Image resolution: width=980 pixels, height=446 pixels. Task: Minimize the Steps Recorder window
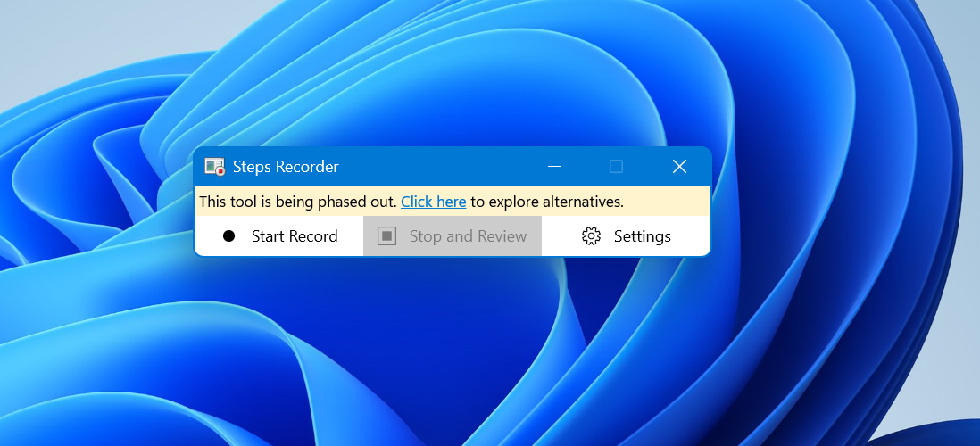[553, 166]
